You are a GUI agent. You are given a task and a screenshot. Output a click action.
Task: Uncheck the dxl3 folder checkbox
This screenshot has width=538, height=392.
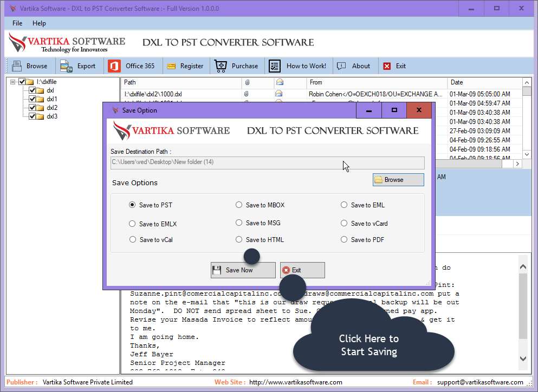(x=33, y=116)
